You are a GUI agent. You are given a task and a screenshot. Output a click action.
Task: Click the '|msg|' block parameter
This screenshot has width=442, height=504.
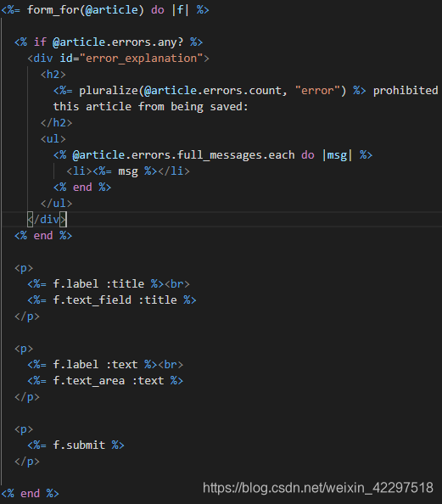337,155
